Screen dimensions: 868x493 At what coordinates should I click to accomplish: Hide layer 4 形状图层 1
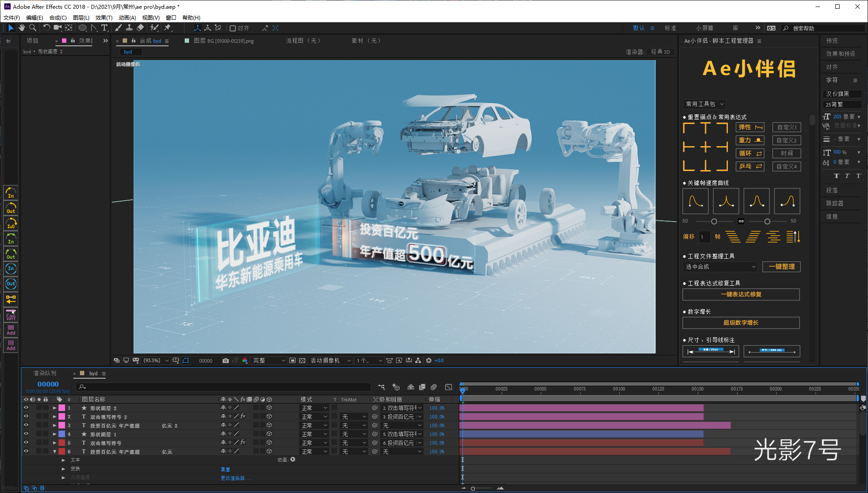[26, 434]
